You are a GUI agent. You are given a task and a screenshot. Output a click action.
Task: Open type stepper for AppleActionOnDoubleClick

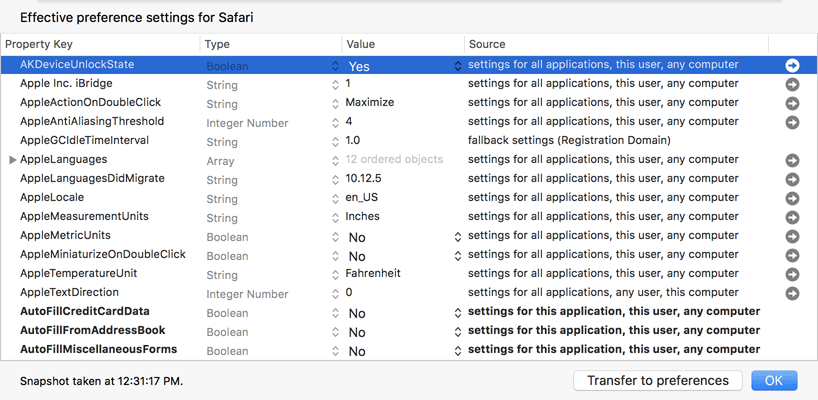(335, 104)
